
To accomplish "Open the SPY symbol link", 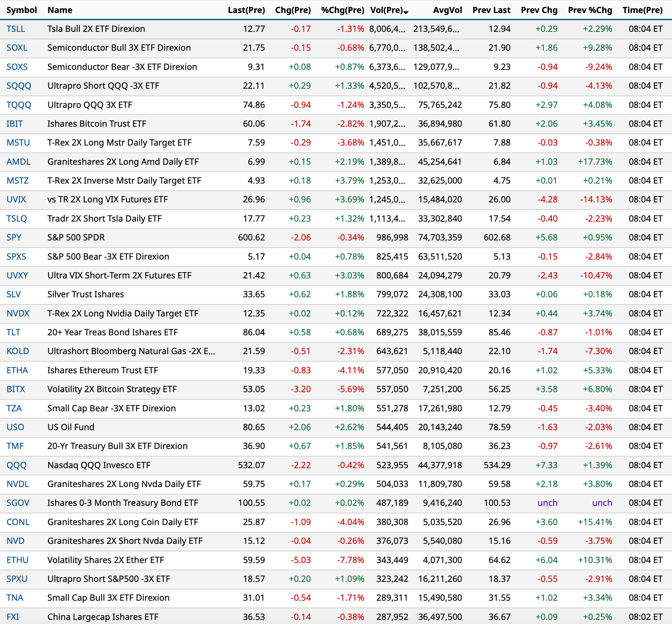I will coord(14,237).
